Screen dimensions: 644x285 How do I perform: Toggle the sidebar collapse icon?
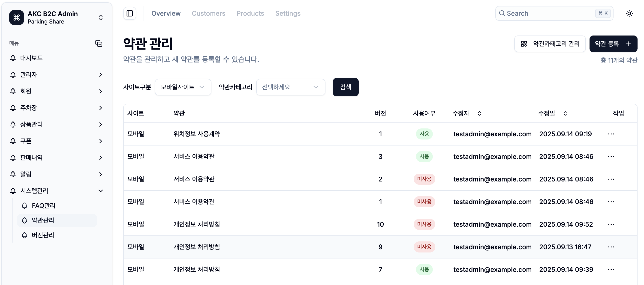130,13
